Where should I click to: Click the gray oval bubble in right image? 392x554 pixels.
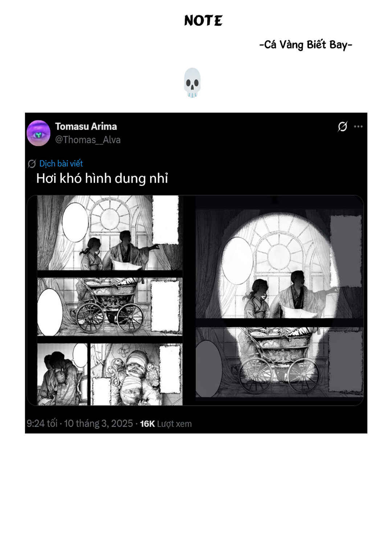pos(208,368)
